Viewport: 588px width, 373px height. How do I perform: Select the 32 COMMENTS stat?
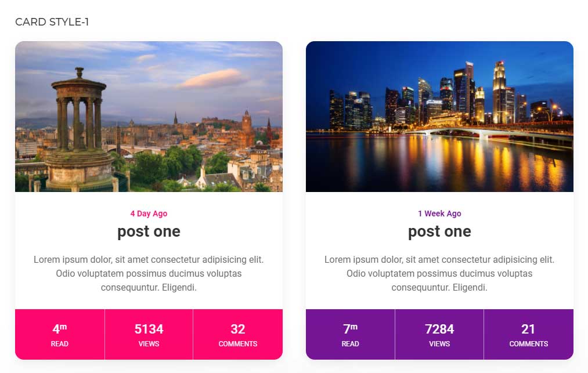coord(238,334)
